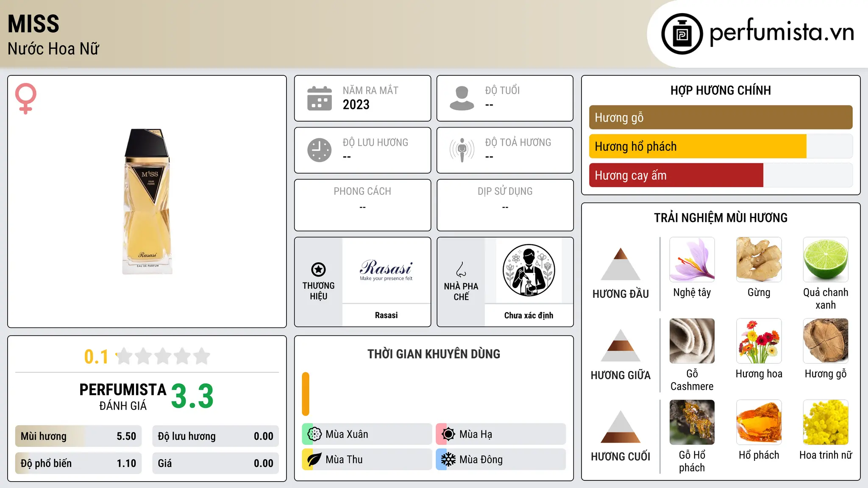Click the Hương đầu pyramid icon

(x=620, y=264)
